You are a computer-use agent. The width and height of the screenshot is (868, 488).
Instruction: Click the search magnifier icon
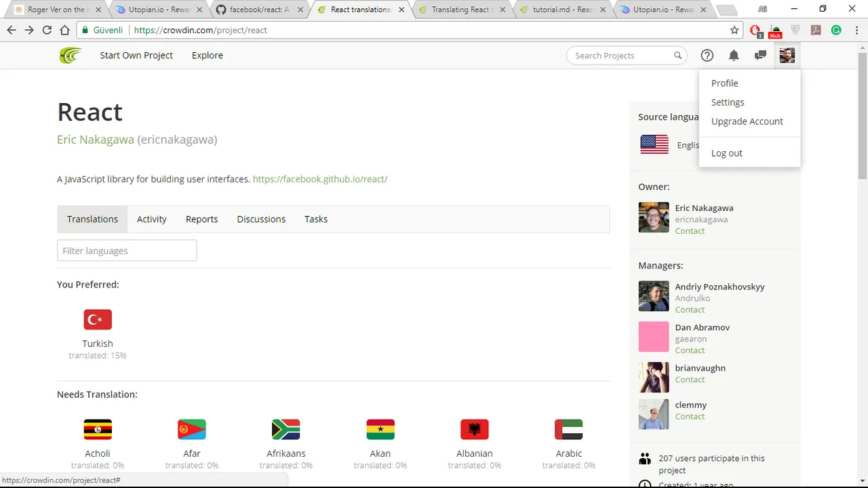(677, 56)
